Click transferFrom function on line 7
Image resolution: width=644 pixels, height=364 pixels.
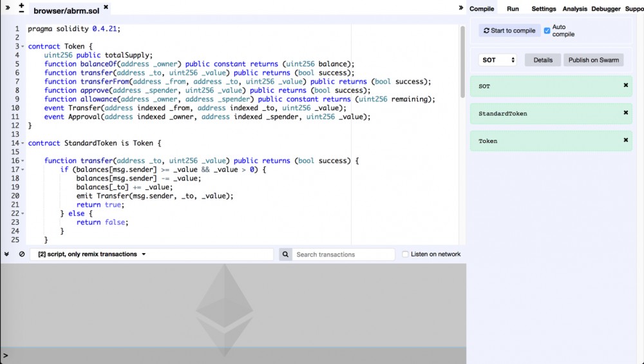(x=238, y=82)
